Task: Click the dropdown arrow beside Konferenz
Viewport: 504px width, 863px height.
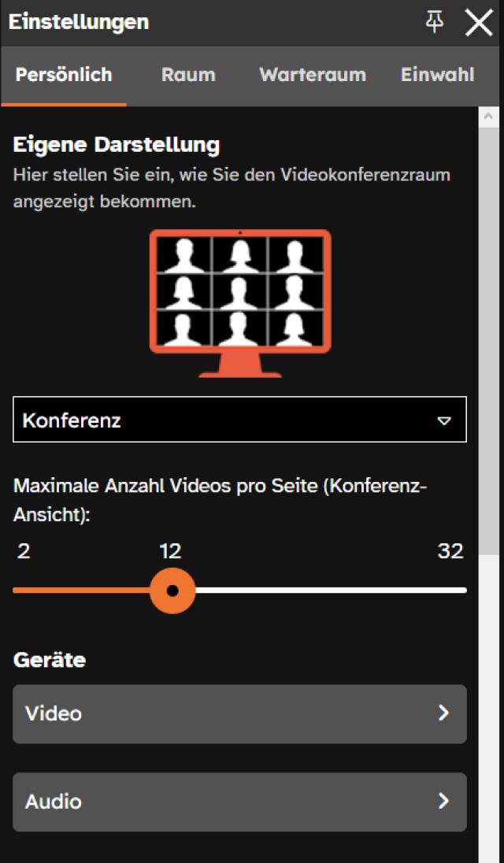Action: [x=444, y=420]
